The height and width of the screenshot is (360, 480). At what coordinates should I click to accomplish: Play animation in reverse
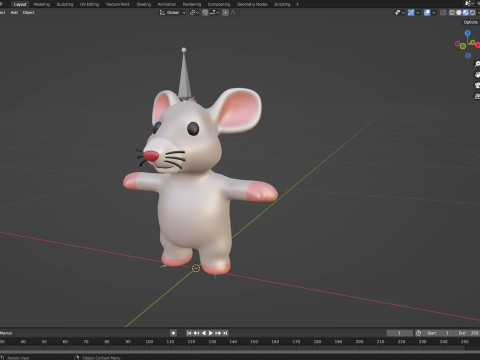click(x=204, y=333)
